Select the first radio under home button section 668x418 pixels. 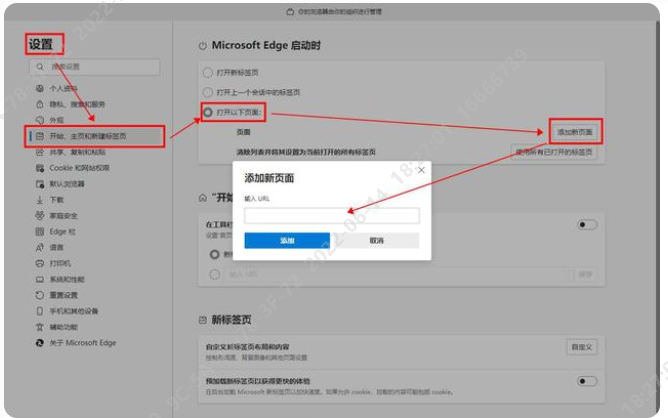point(215,254)
